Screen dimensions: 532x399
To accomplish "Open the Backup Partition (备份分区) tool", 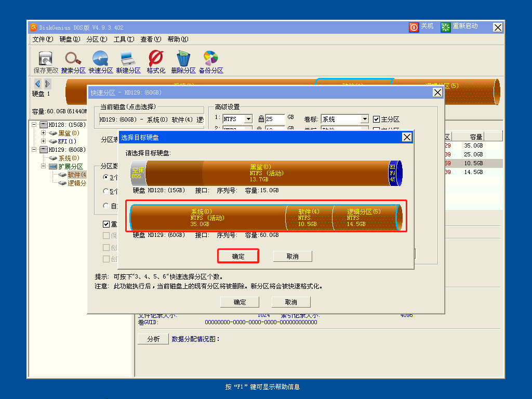I will pos(211,62).
